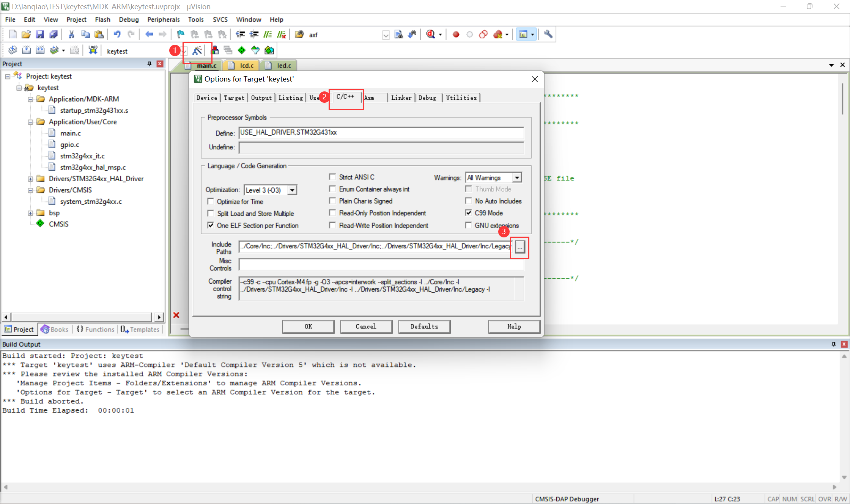Click the Paste toolbar icon
Viewport: 850px width, 504px height.
tap(99, 35)
